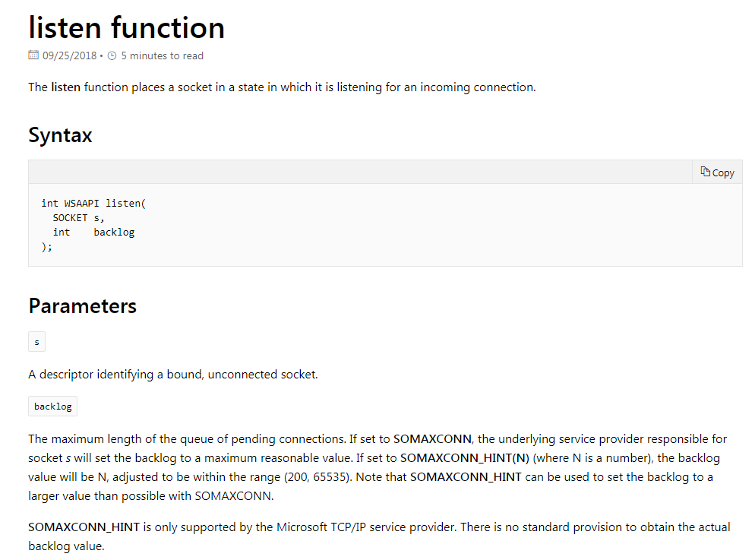Click the bold "SOMAXCONN_HINT(N)" term

click(465, 458)
